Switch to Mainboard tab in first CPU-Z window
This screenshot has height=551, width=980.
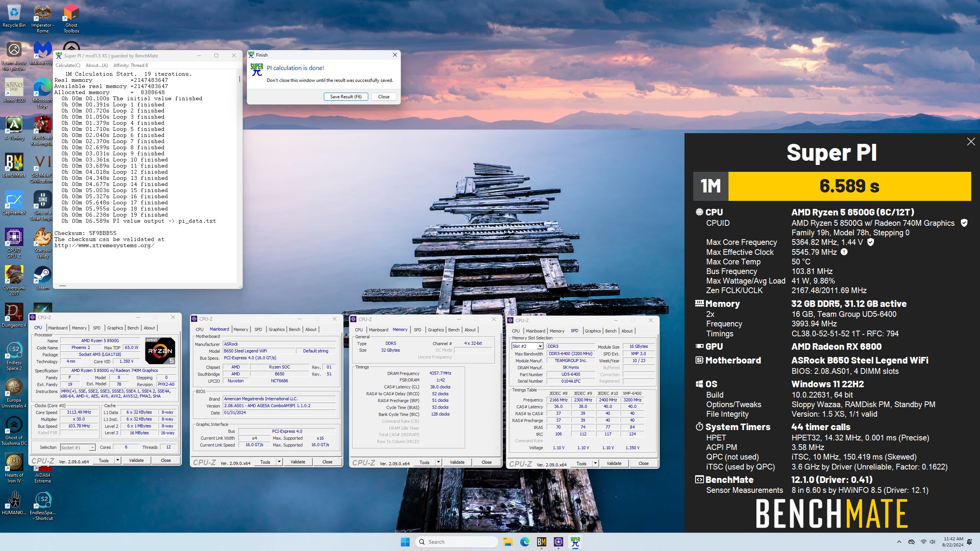pos(58,328)
